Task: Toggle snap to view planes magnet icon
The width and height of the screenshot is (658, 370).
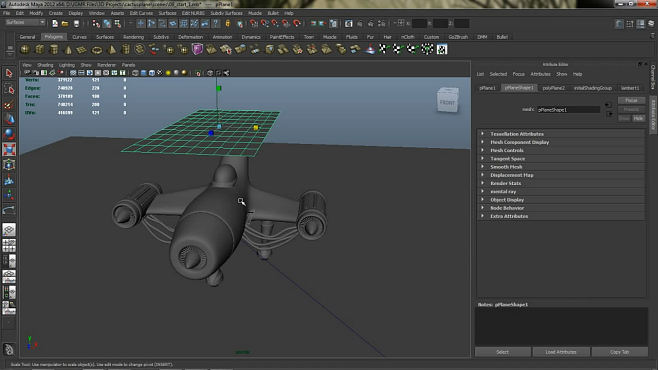Action: 286,23
